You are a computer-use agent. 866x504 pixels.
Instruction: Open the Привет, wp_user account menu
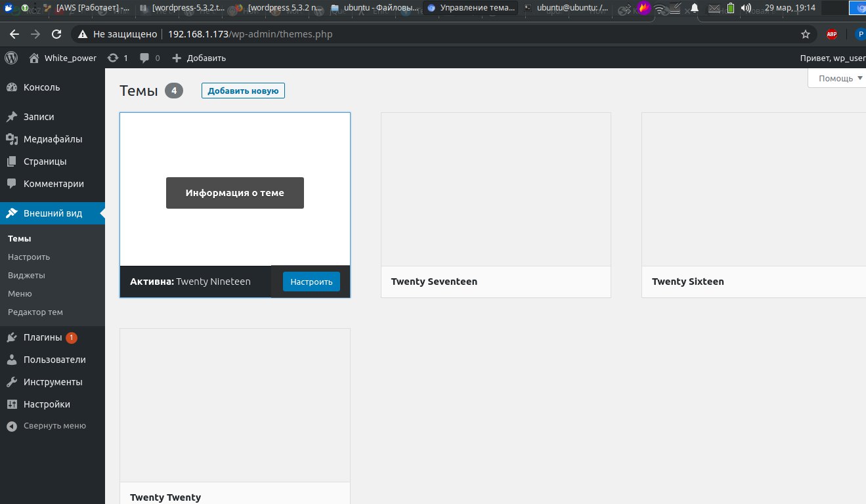[833, 58]
